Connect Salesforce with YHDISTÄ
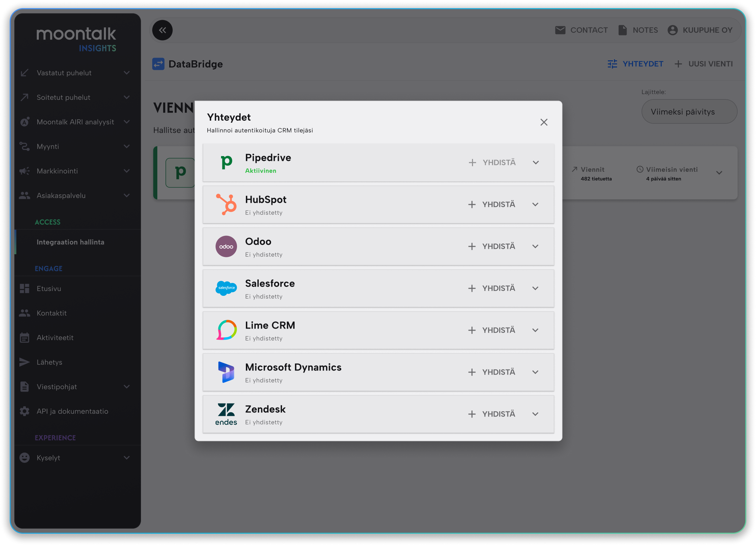Image resolution: width=756 pixels, height=546 pixels. [x=492, y=288]
